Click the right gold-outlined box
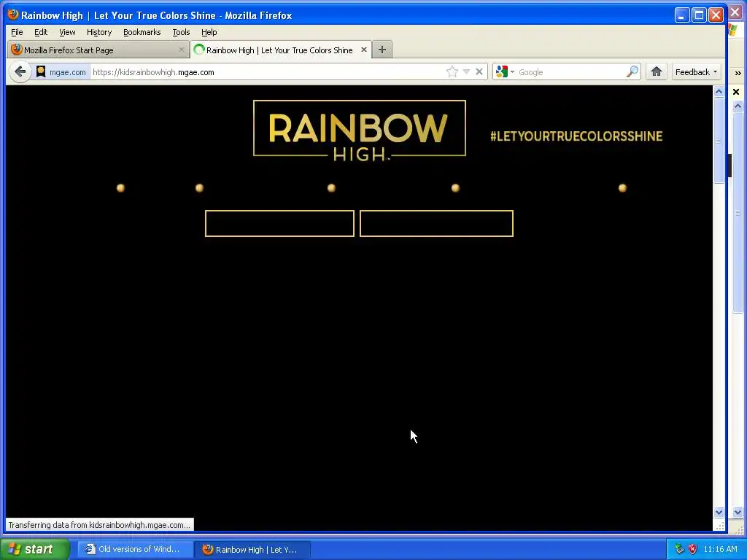747x560 pixels. (436, 223)
